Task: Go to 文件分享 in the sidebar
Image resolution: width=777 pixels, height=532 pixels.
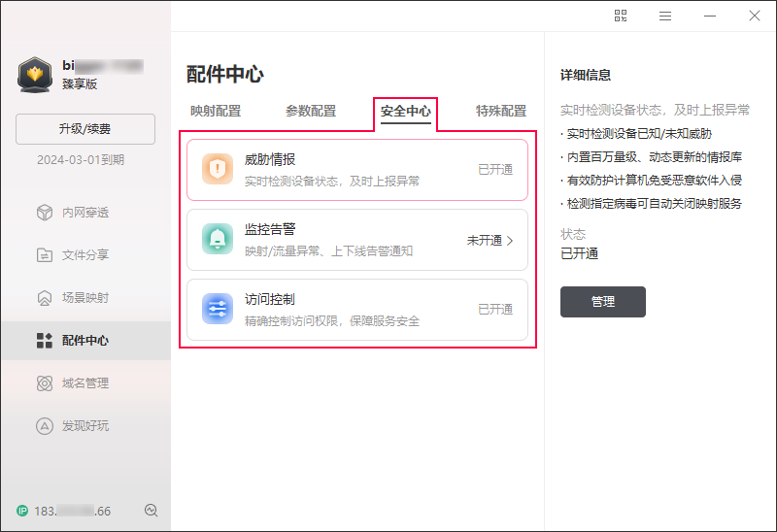Action: [x=85, y=254]
